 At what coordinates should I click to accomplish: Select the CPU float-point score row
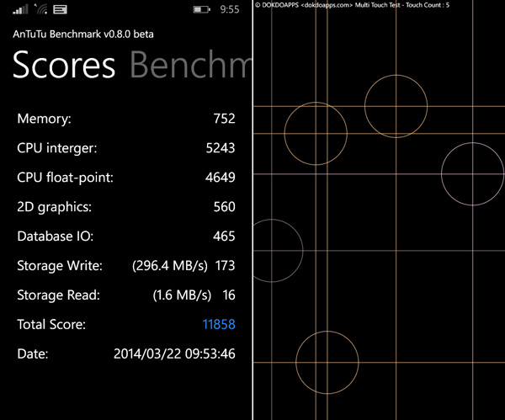pyautogui.click(x=126, y=178)
